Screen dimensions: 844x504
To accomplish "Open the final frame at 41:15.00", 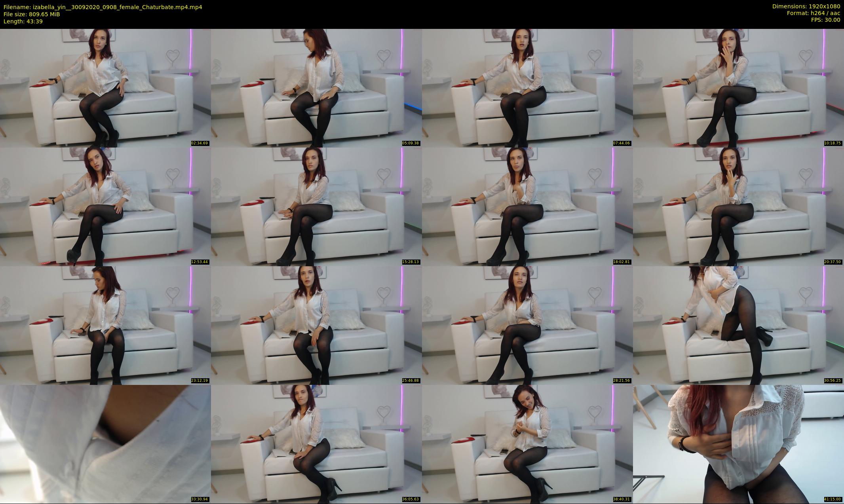I will point(738,444).
